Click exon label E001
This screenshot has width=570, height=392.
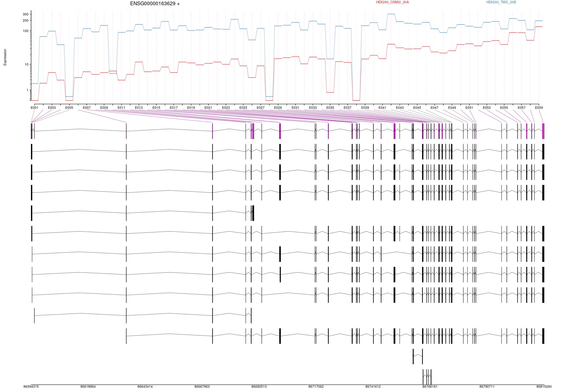click(x=34, y=108)
